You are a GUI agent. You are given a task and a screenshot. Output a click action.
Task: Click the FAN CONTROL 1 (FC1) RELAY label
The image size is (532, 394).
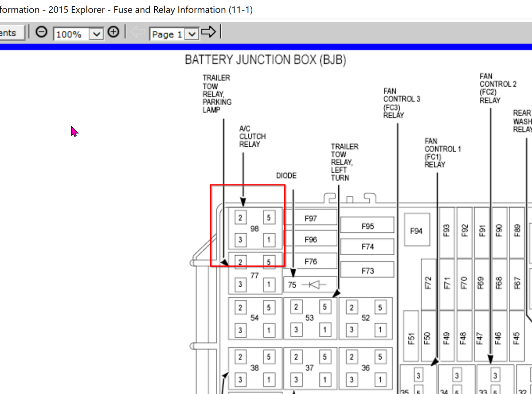click(442, 153)
